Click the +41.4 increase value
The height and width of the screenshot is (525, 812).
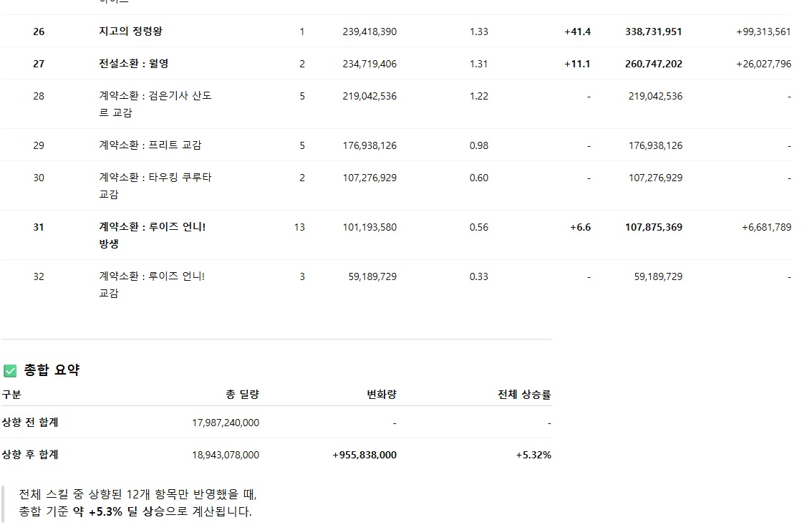(577, 32)
